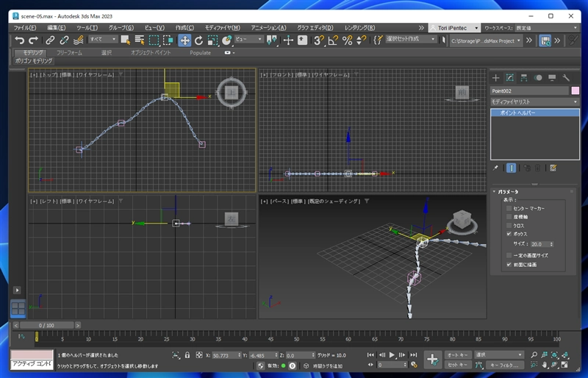This screenshot has width=588, height=378.
Task: Click the サイズ spinner arrows
Action: pos(551,244)
